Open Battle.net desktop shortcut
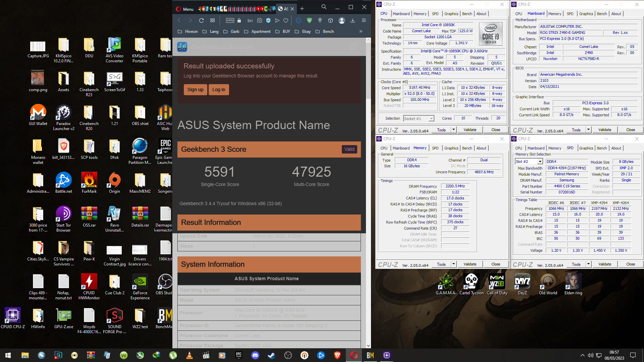 click(63, 183)
